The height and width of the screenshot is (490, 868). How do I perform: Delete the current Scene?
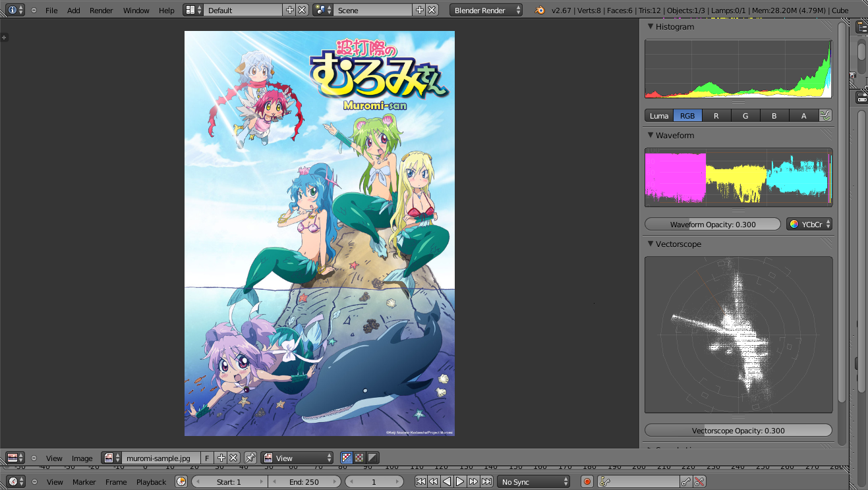(x=432, y=10)
